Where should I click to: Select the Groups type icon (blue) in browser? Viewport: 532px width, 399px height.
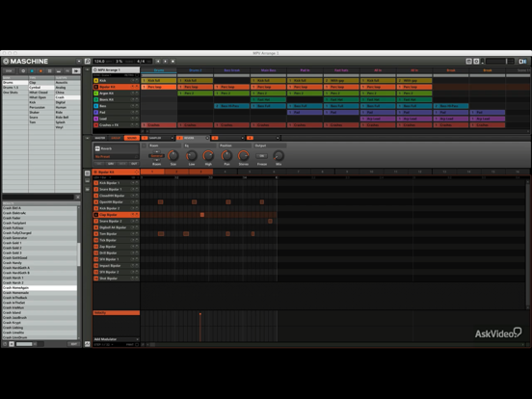pos(32,71)
